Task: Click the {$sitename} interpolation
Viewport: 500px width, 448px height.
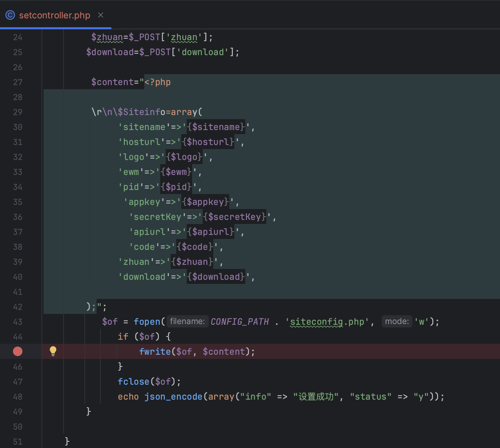Action: point(216,127)
